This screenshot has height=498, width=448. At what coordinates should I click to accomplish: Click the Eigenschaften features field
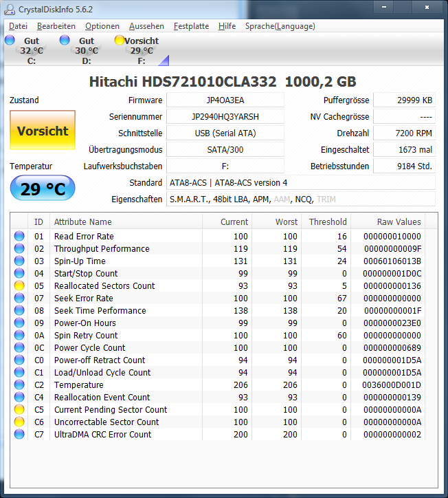click(x=301, y=199)
